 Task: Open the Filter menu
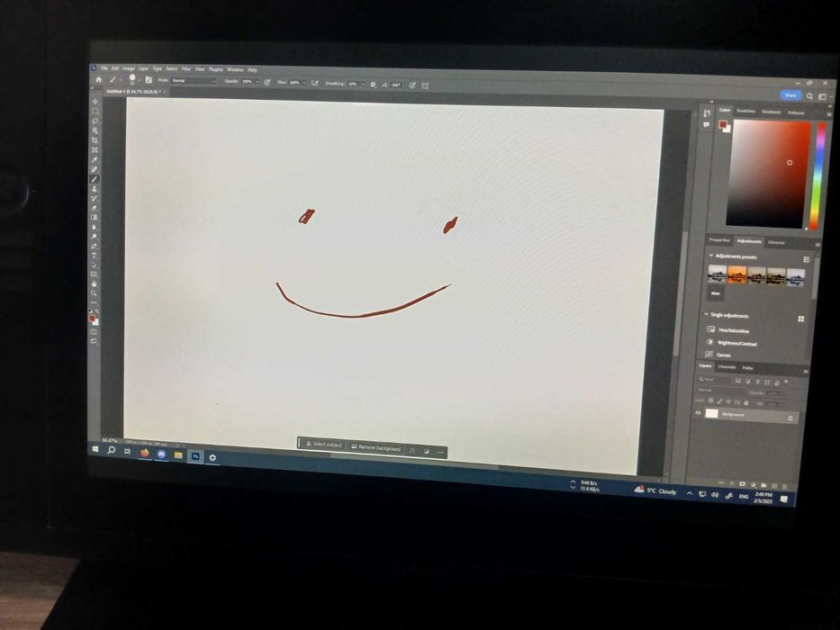pyautogui.click(x=185, y=68)
